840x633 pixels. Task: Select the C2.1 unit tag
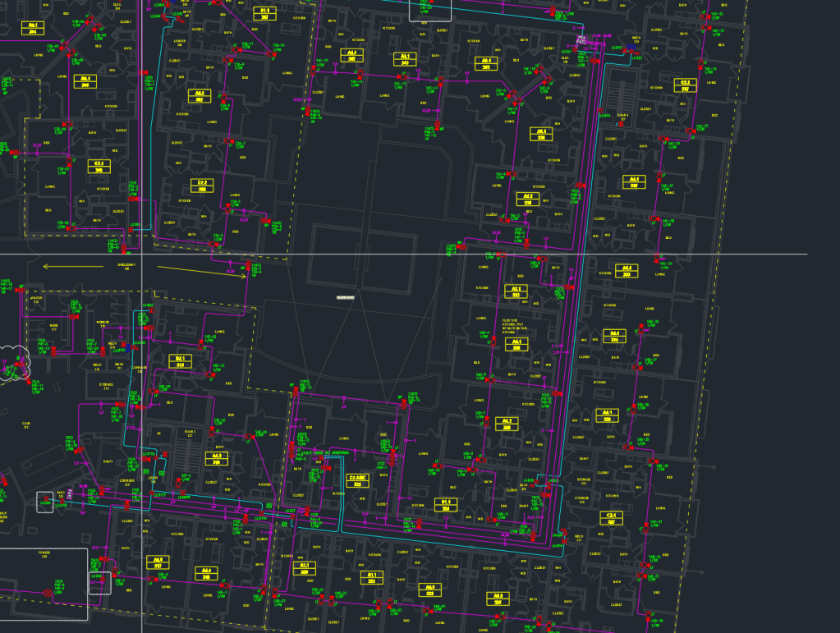99,165
